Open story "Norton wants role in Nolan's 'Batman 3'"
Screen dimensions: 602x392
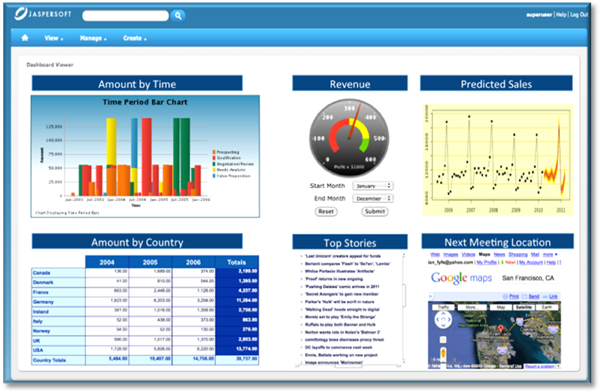pyautogui.click(x=342, y=332)
